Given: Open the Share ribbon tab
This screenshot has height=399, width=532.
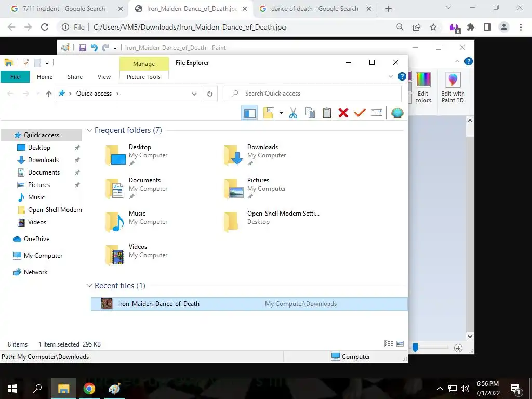Looking at the screenshot, I should pyautogui.click(x=75, y=77).
